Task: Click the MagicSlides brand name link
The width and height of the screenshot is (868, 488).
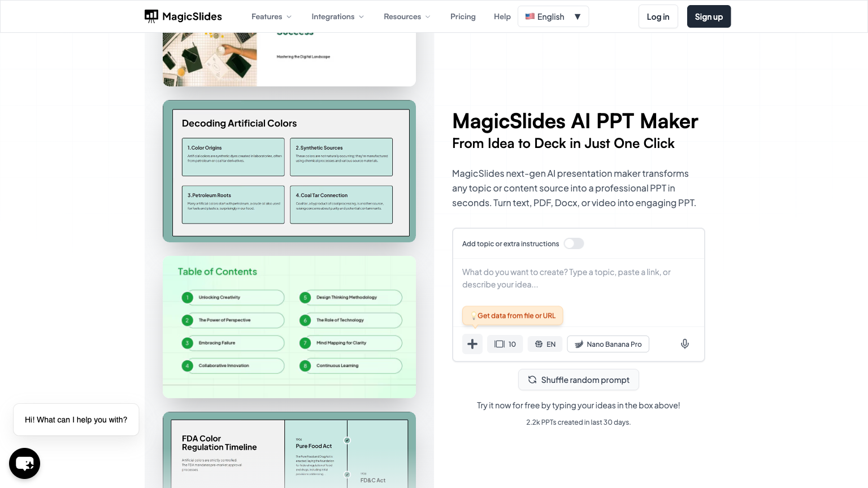Action: (192, 16)
